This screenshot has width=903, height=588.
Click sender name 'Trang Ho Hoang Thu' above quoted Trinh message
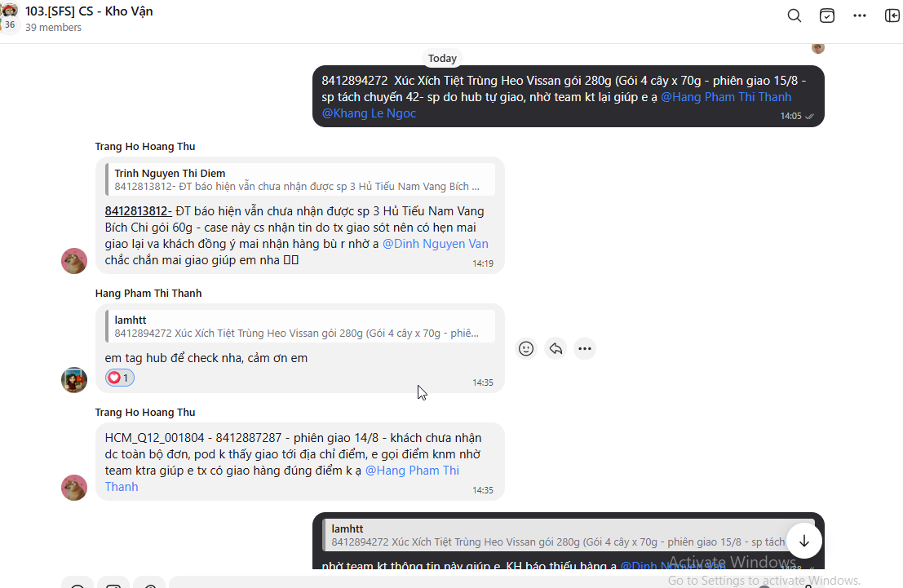(x=145, y=146)
